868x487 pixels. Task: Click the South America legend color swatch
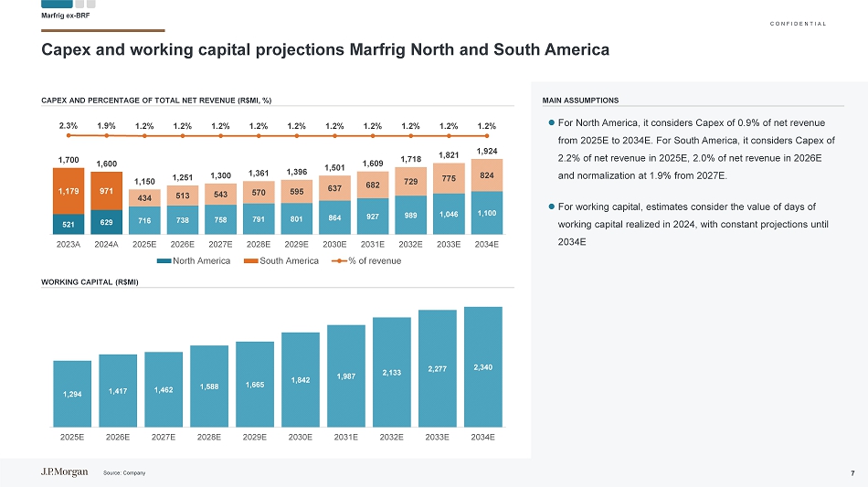point(253,261)
